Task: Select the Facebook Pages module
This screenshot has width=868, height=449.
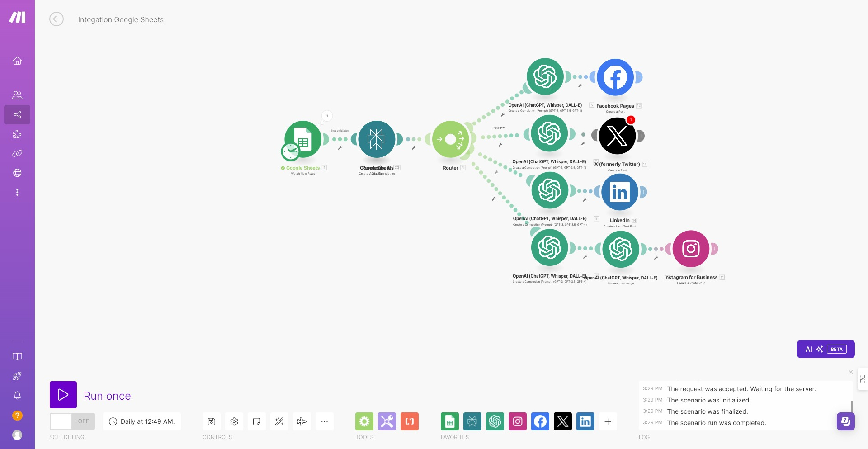Action: (x=615, y=77)
